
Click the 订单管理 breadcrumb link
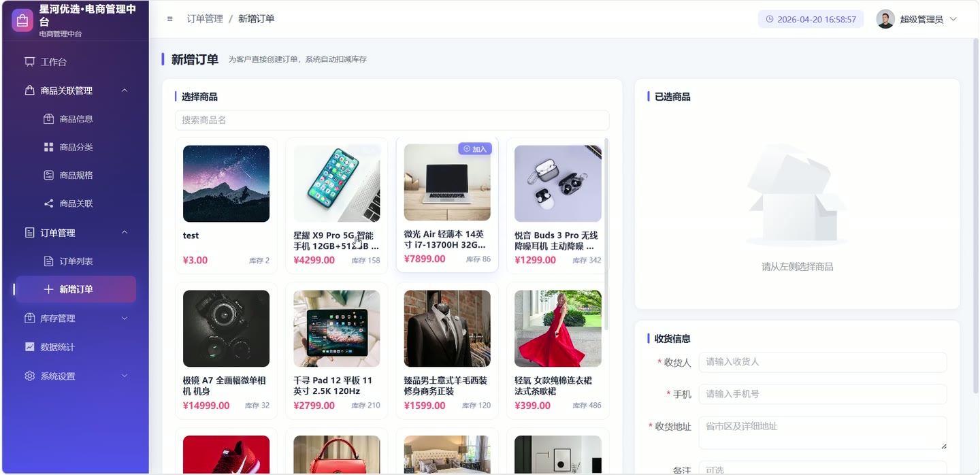coord(205,19)
